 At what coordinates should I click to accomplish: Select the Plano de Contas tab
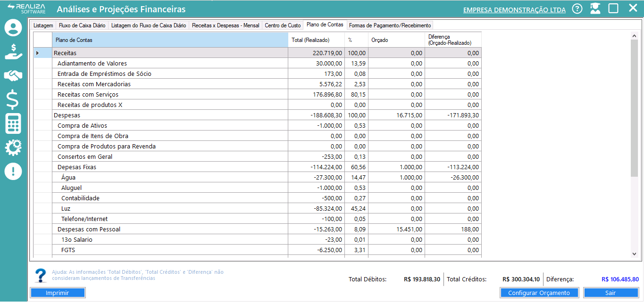325,25
